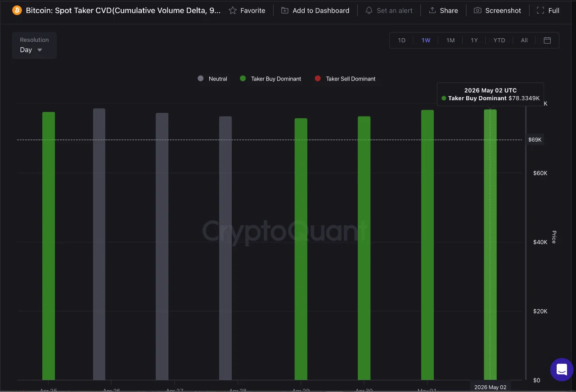Click the Add to Dashboard label

[x=321, y=10]
